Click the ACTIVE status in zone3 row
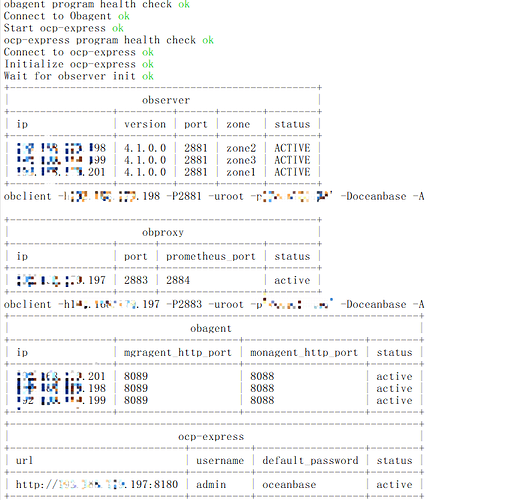 pos(292,160)
